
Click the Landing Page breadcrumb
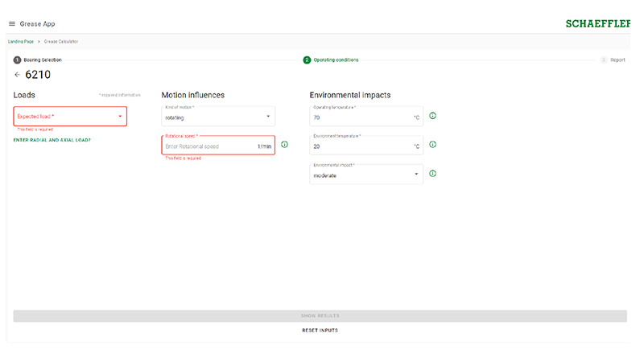coord(21,41)
